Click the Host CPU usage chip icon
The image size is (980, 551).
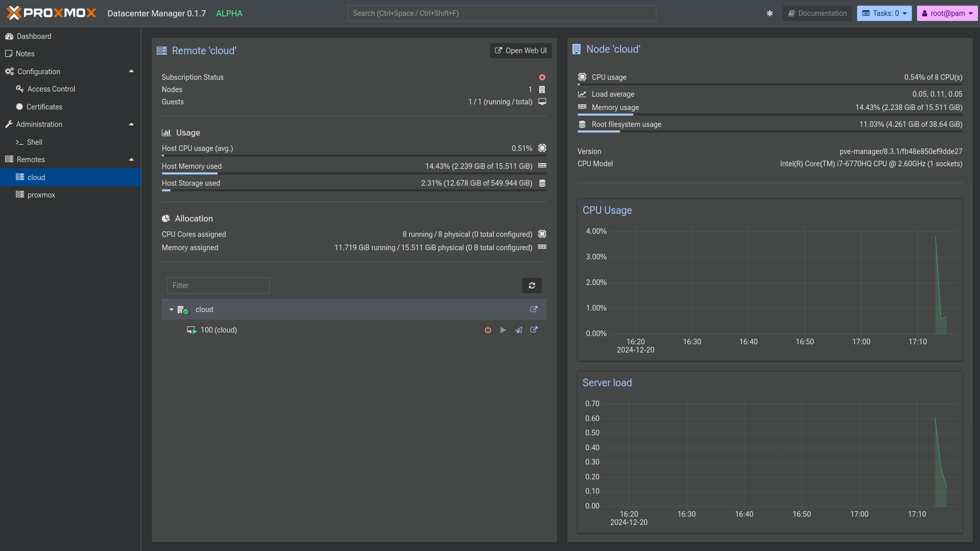click(x=542, y=148)
